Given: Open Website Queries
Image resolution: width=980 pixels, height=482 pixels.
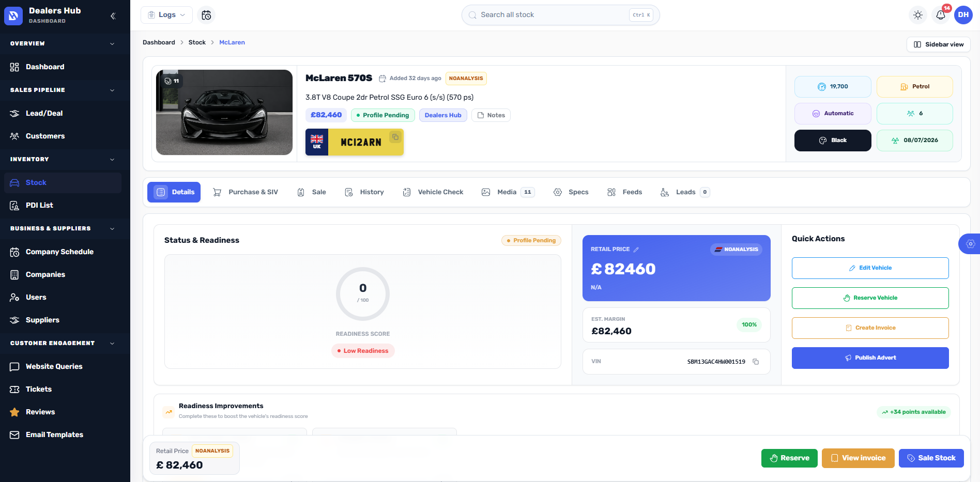Looking at the screenshot, I should point(63,366).
